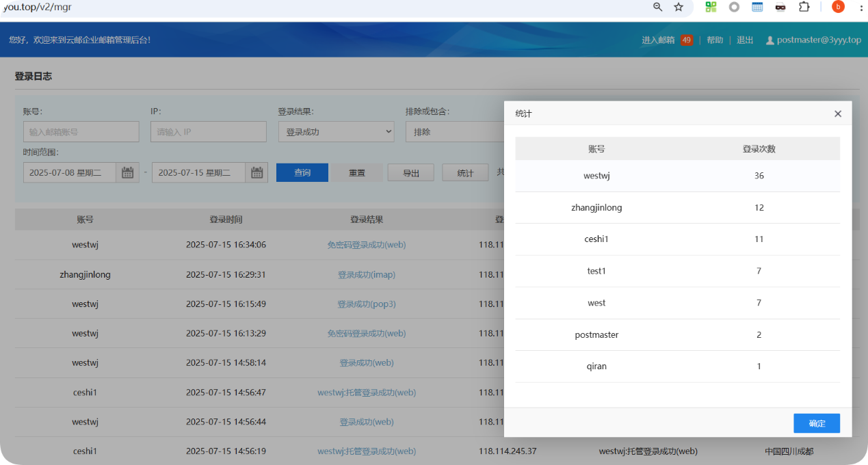Click the 账号 mailbox account input field
Screen dimensions: 868x465
(81, 132)
